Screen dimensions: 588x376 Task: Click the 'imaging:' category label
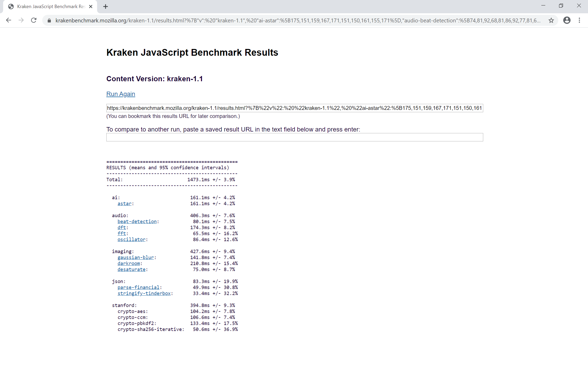(123, 252)
